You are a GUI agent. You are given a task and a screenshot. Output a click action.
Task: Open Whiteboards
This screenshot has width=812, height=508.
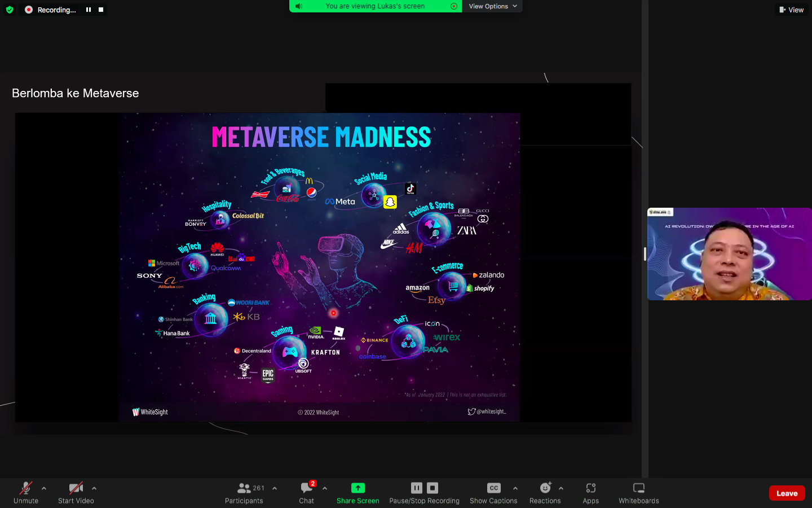coord(638,492)
